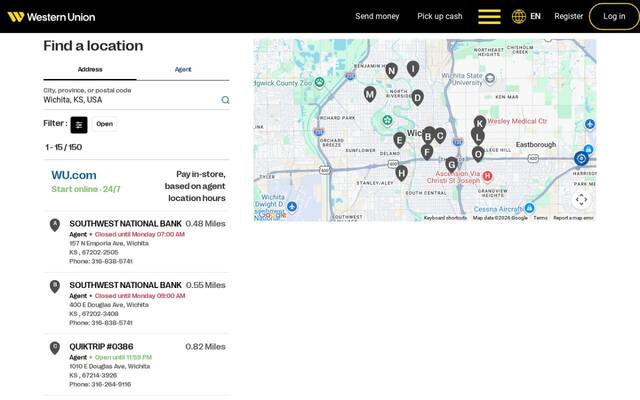The width and height of the screenshot is (640, 400).
Task: Click the map camera controls button
Action: (581, 200)
